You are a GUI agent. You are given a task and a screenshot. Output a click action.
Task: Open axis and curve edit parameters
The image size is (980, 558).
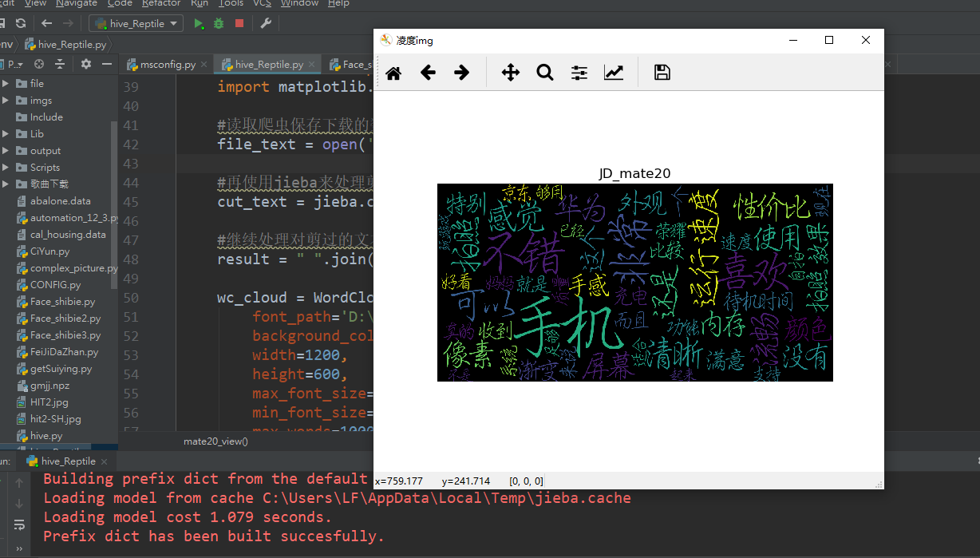pyautogui.click(x=614, y=73)
